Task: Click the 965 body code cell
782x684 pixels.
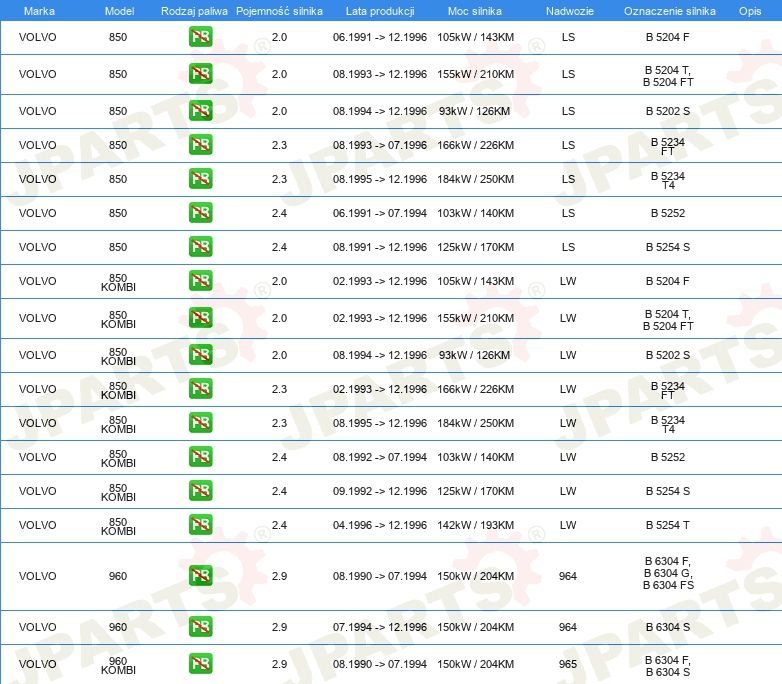Action: point(568,664)
